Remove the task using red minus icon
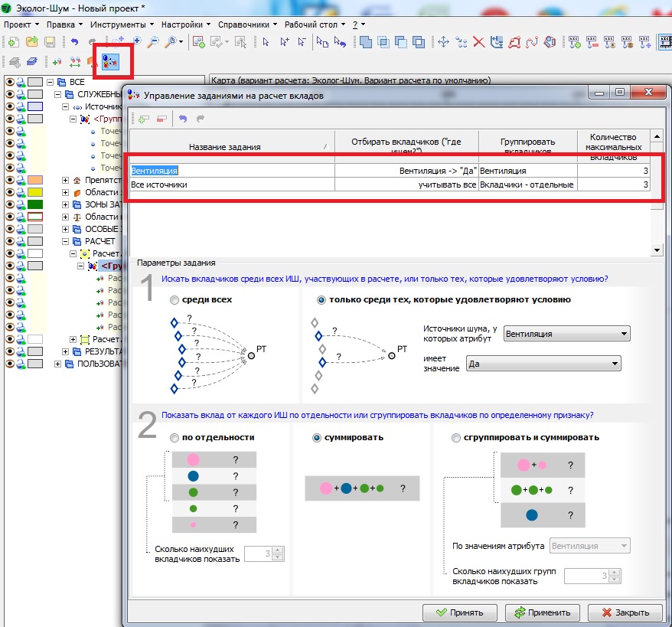672x627 pixels. click(x=161, y=119)
